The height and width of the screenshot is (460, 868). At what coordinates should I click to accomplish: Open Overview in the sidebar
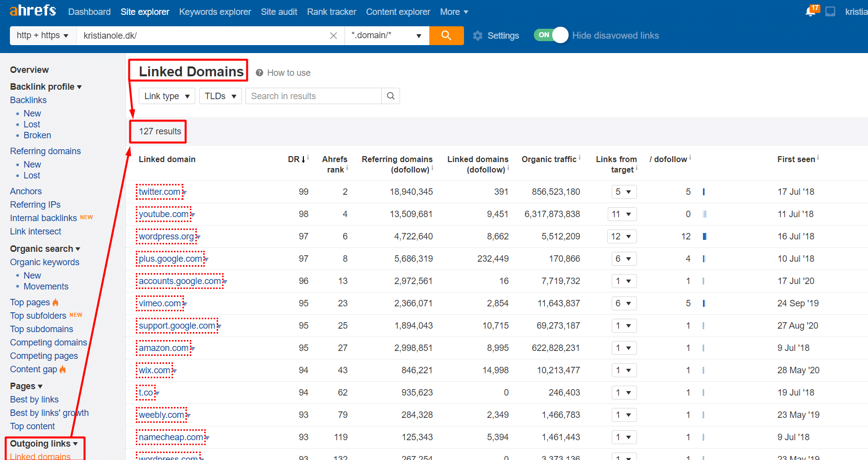(x=29, y=70)
